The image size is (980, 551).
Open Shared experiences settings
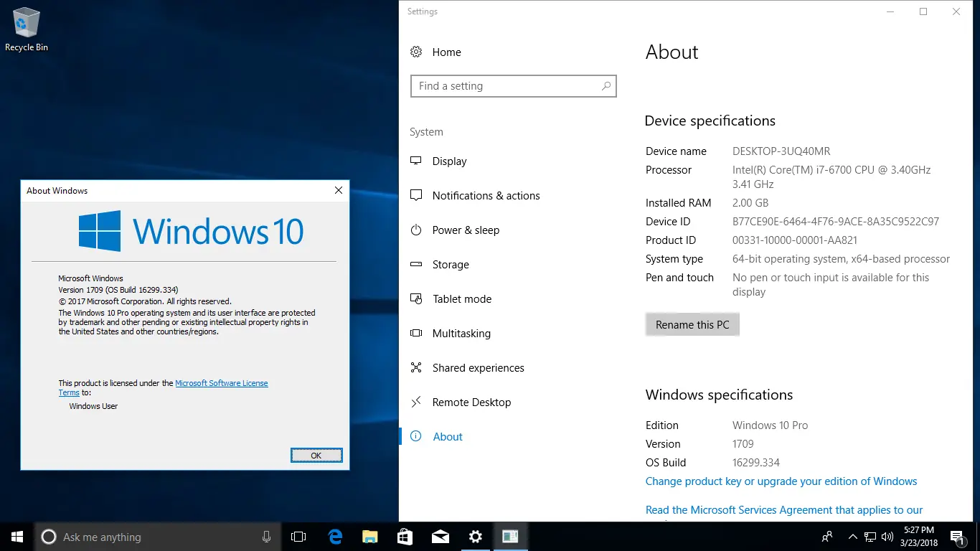pyautogui.click(x=478, y=367)
